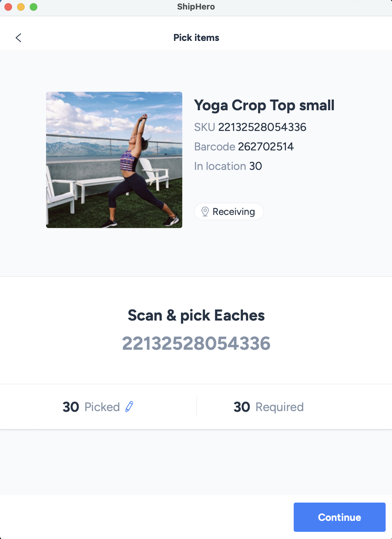Click the picked quantity number 30

(71, 407)
